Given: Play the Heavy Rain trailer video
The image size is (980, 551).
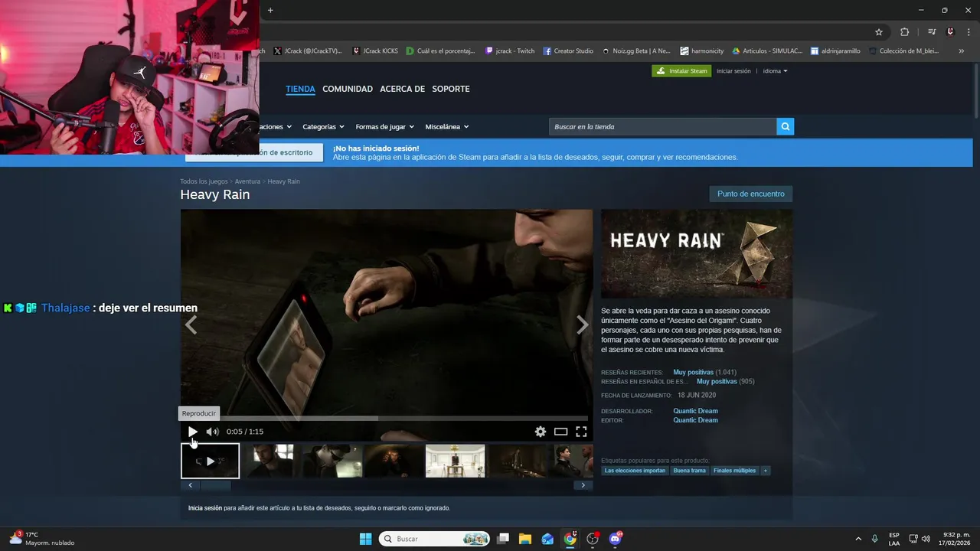Looking at the screenshot, I should [192, 432].
